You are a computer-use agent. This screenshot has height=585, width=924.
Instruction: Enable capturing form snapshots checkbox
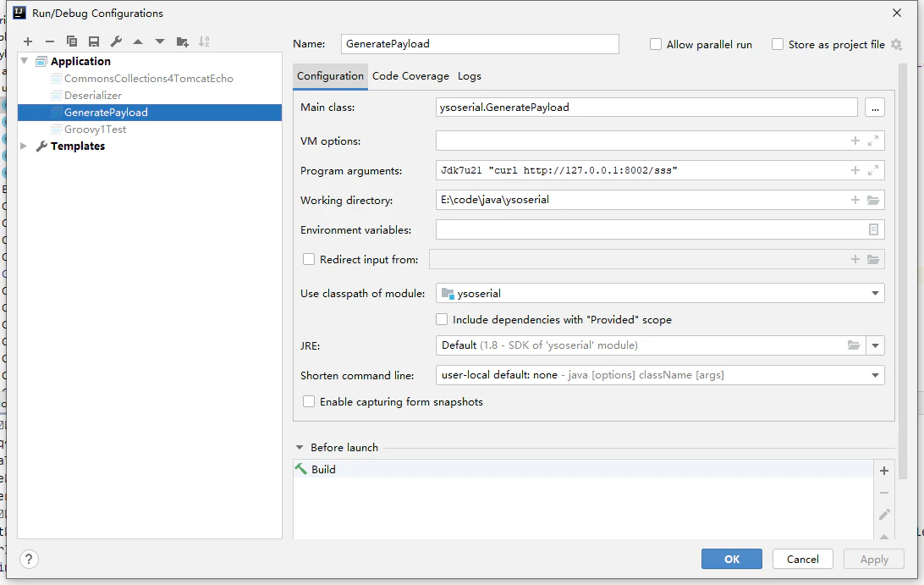click(308, 401)
